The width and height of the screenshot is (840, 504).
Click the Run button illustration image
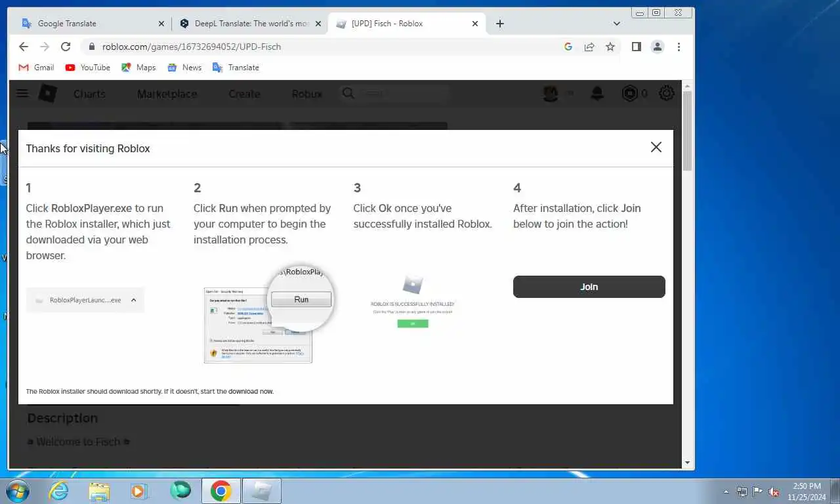(x=269, y=315)
